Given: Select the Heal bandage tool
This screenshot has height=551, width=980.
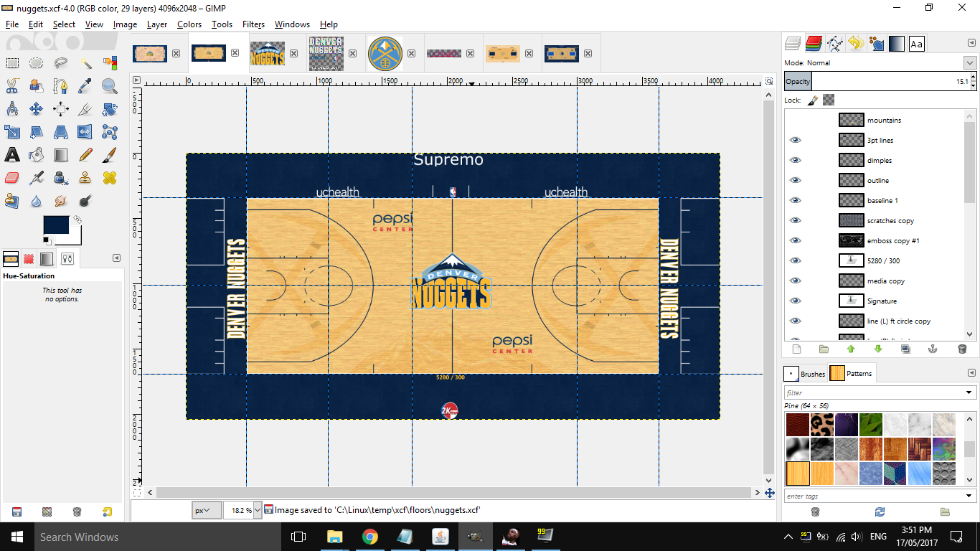Looking at the screenshot, I should (110, 178).
